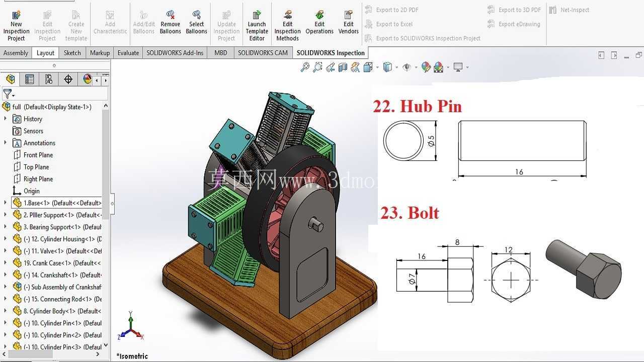Viewport: 644px width, 362px height.
Task: Open FeatureManager Design Tree tab
Action: click(11, 79)
